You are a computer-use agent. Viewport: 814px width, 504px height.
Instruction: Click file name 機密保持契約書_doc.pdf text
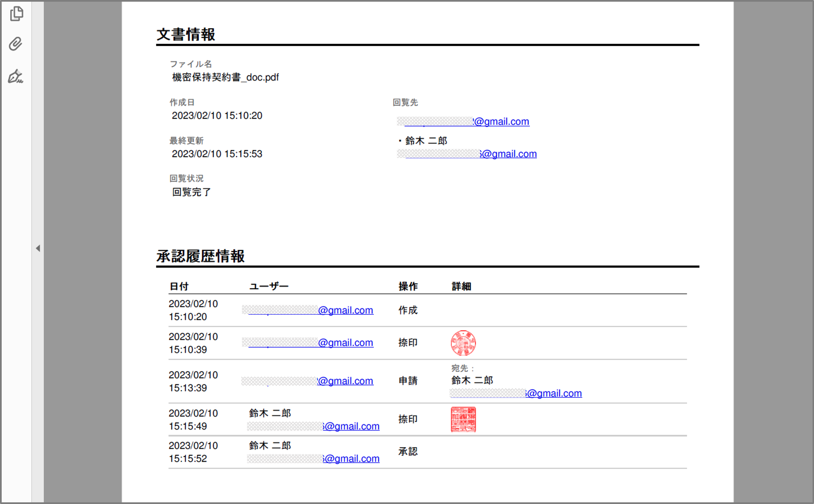225,77
